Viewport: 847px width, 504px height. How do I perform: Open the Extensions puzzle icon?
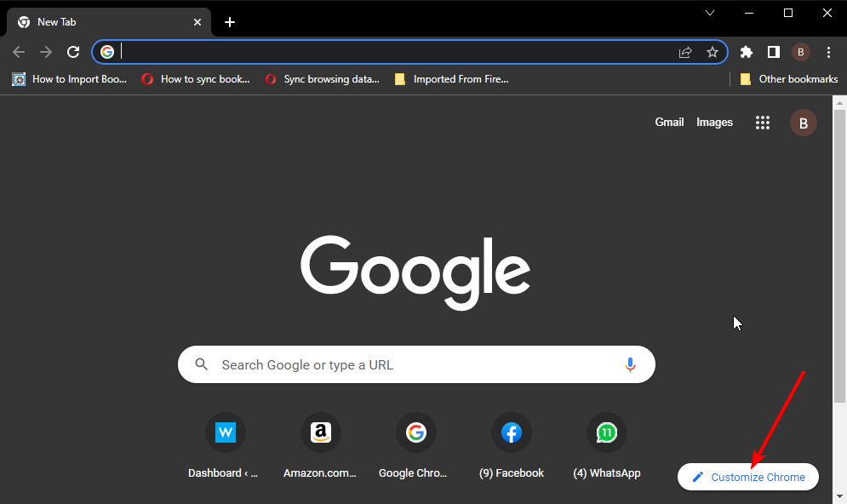746,52
